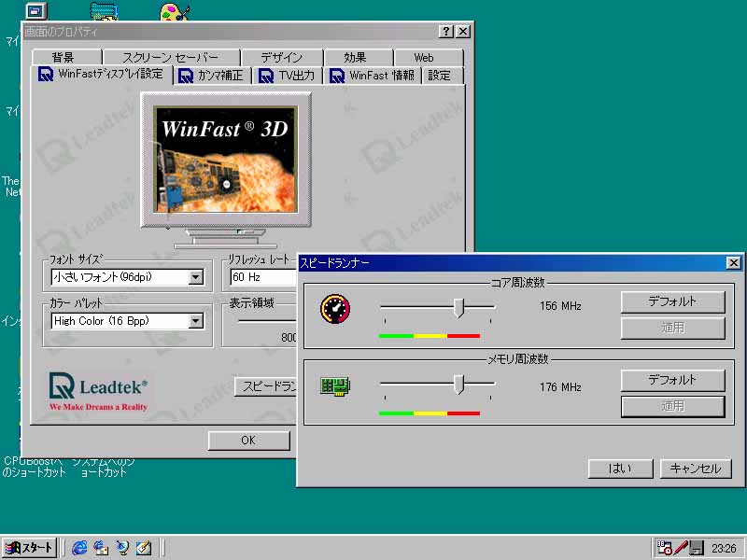Image resolution: width=747 pixels, height=560 pixels.
Task: Open the CPUBoost shortcut on desktop
Action: pos(34,467)
